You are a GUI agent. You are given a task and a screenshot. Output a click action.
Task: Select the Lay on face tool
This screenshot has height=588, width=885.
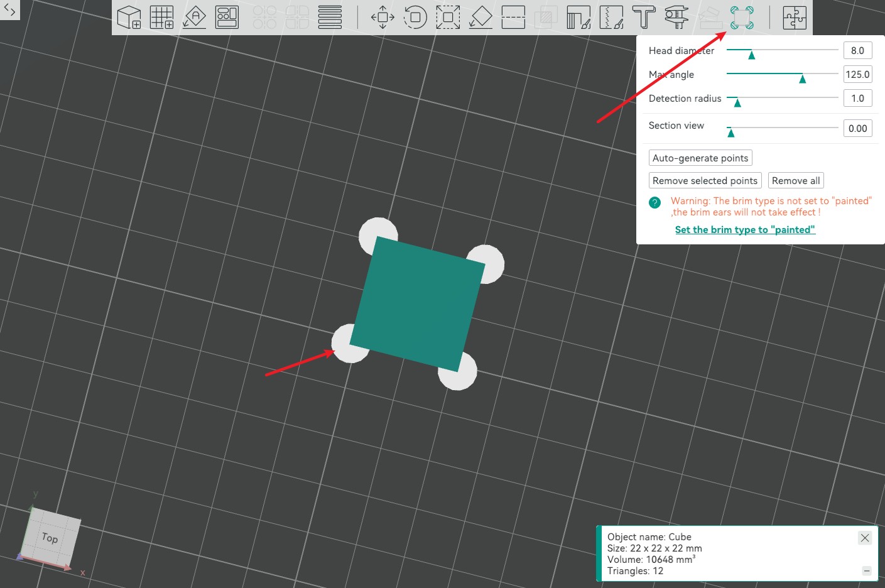481,18
